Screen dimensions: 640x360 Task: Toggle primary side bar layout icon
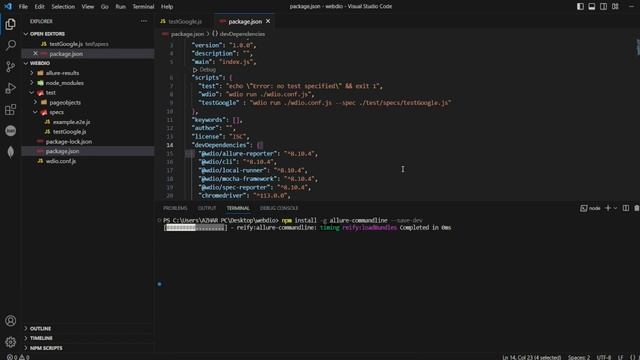click(580, 7)
